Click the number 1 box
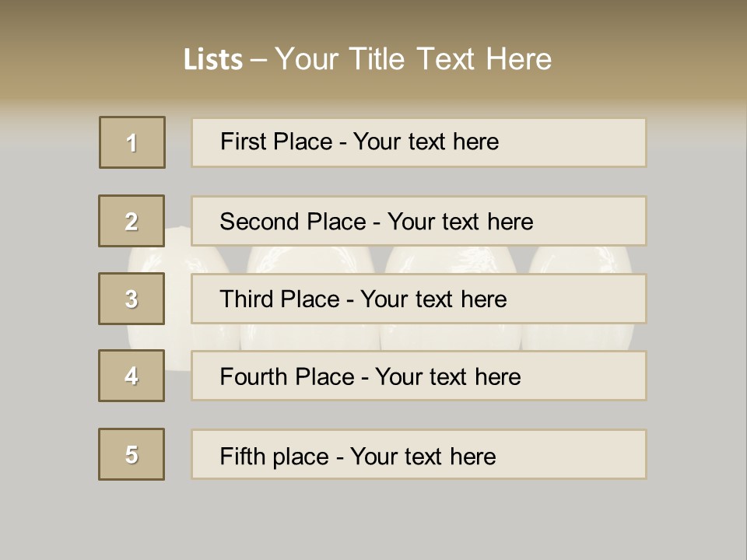The height and width of the screenshot is (560, 747). coord(132,142)
